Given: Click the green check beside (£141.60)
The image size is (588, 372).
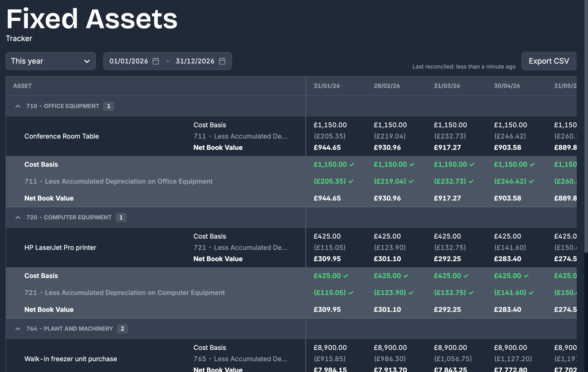Looking at the screenshot, I should [531, 293].
